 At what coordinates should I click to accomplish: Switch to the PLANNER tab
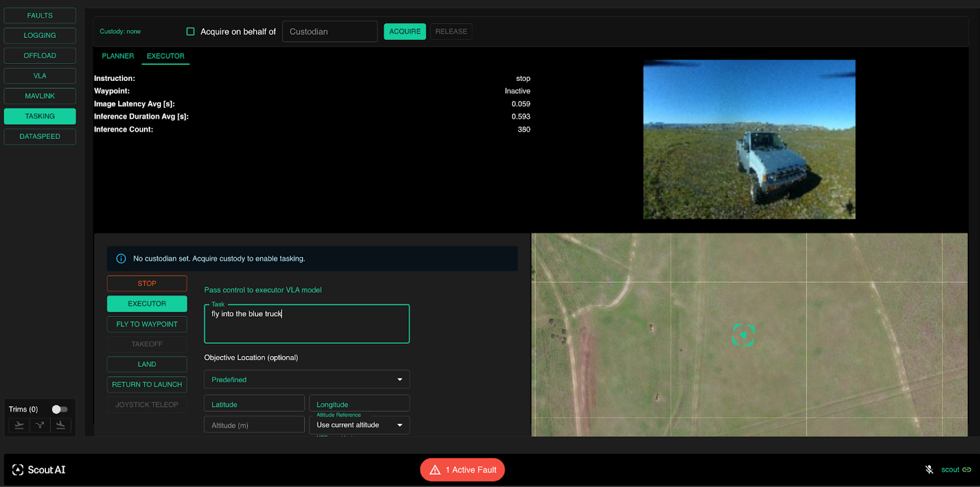click(118, 56)
